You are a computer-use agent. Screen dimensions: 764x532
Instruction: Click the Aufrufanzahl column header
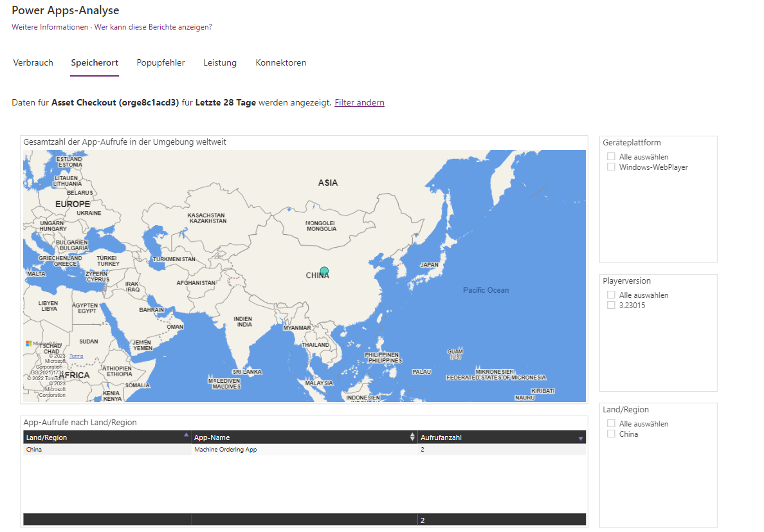click(502, 437)
